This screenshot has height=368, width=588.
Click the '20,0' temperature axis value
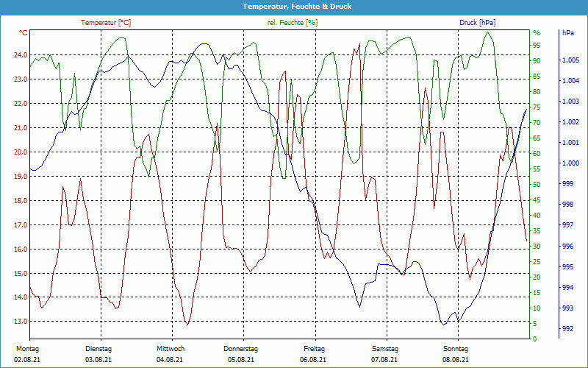(21, 152)
